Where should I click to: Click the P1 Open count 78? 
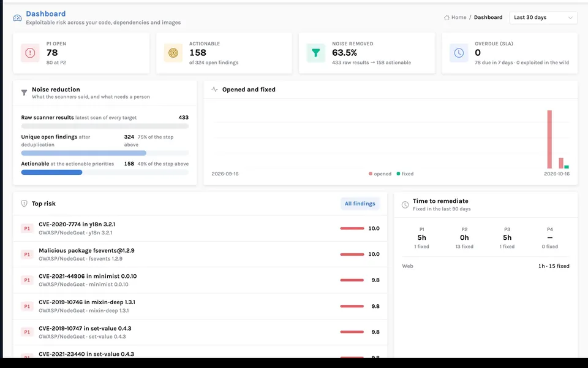51,53
